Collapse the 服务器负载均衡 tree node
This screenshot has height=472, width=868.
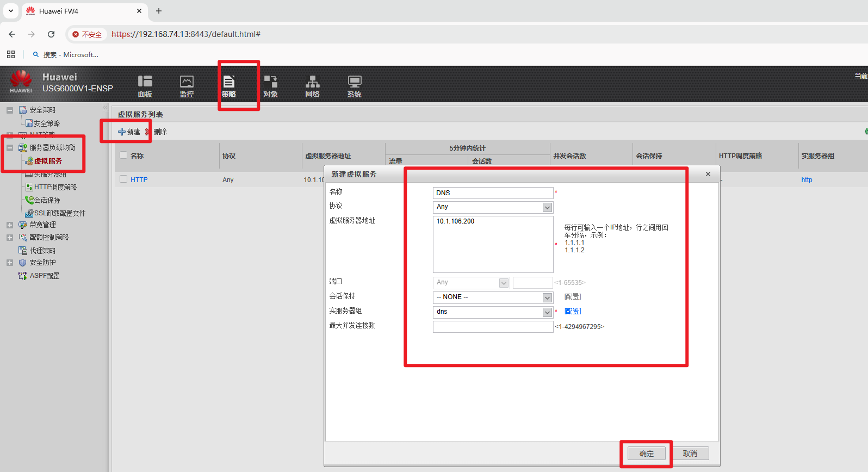point(10,148)
